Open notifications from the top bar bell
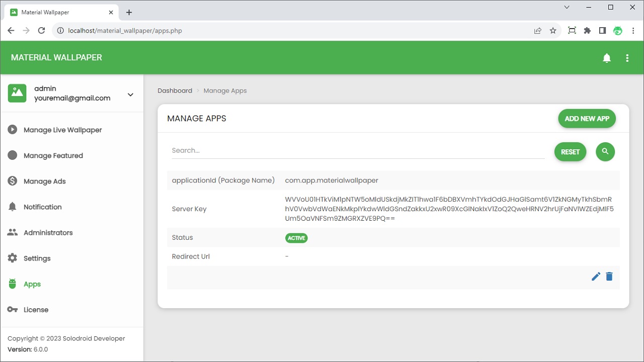The height and width of the screenshot is (362, 644). [607, 57]
